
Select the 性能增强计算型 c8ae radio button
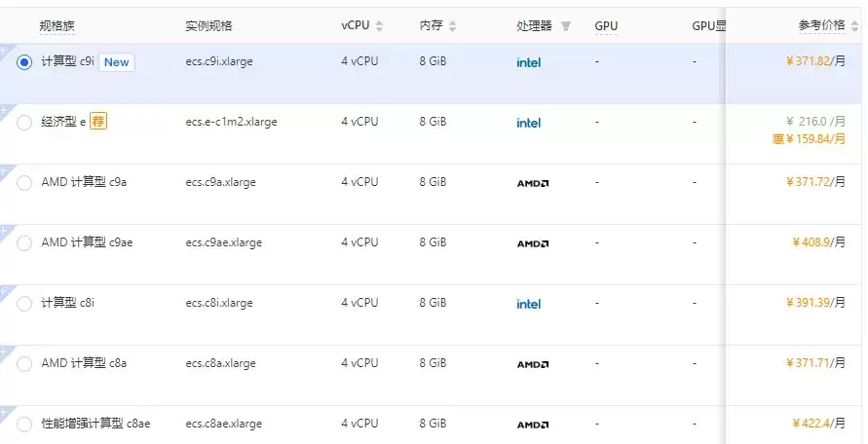coord(23,425)
